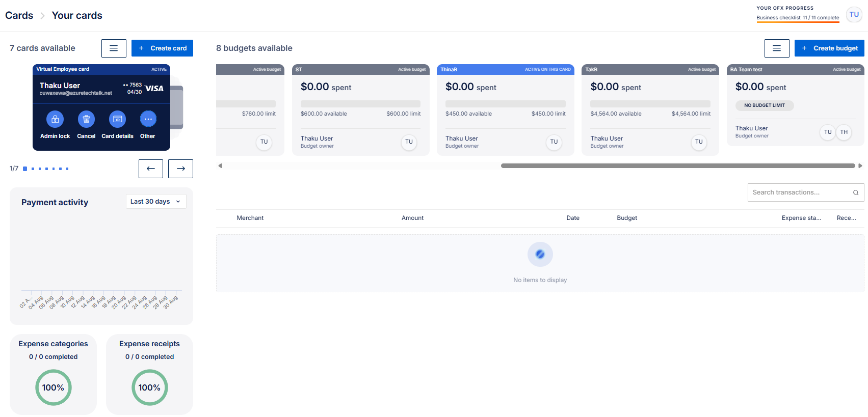Open Card details icon
The height and width of the screenshot is (417, 868).
[x=117, y=119]
